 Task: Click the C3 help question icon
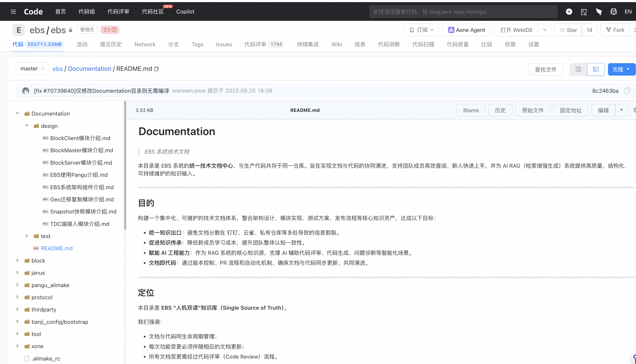[114, 30]
